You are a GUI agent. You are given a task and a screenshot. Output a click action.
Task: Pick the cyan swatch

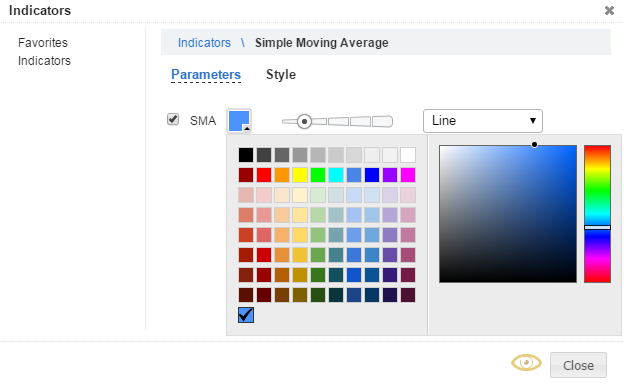point(336,175)
